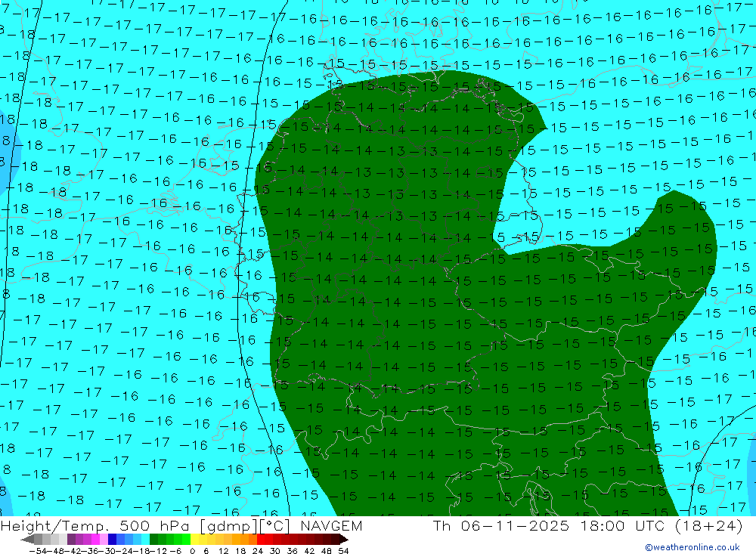Click the bright red swatch above 24

(260, 539)
